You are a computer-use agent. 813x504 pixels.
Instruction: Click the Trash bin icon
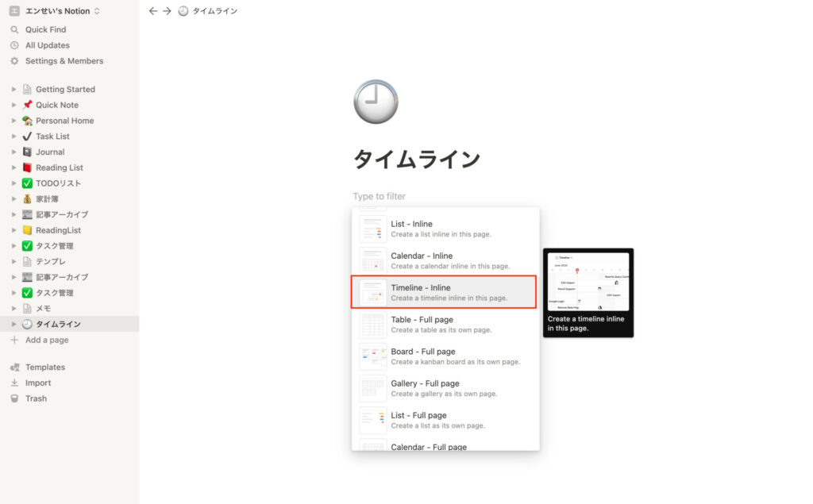click(14, 398)
